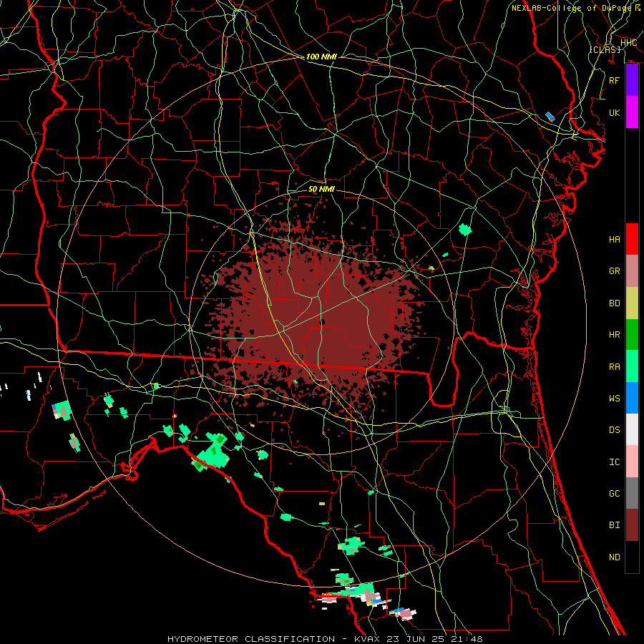
Task: Click the RF legend label
Action: [x=614, y=80]
